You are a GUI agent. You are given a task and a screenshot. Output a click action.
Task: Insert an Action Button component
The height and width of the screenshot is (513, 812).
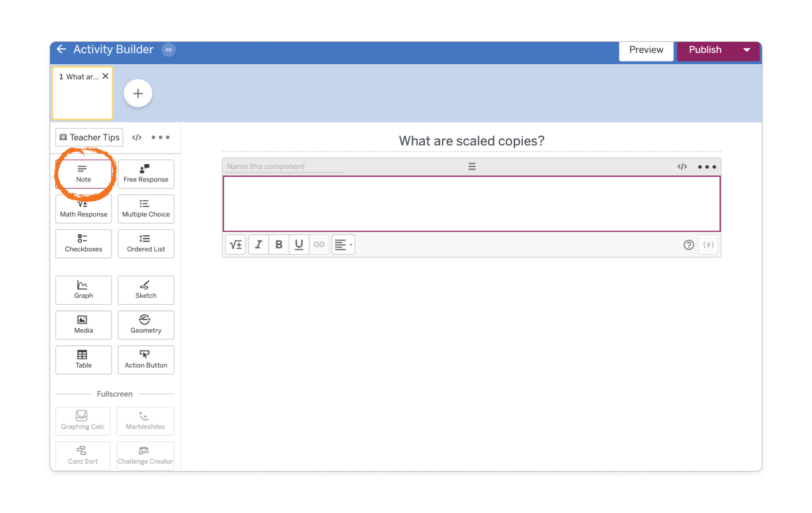click(145, 360)
